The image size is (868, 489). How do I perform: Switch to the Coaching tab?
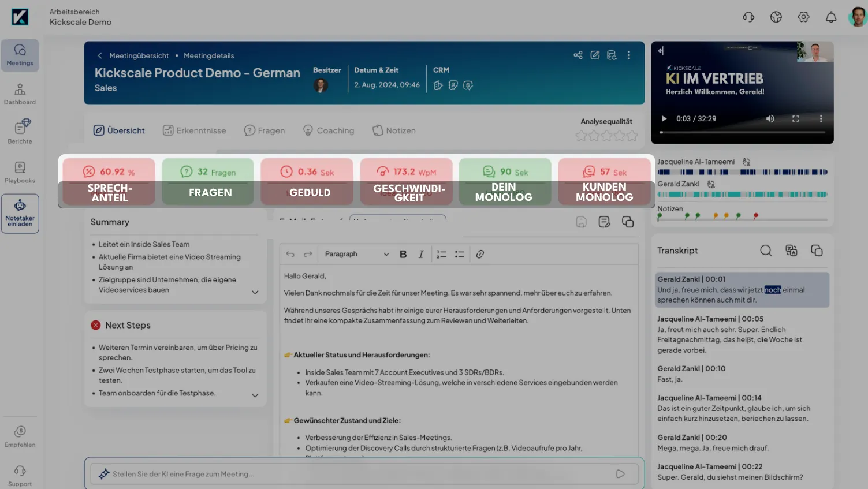pyautogui.click(x=329, y=130)
